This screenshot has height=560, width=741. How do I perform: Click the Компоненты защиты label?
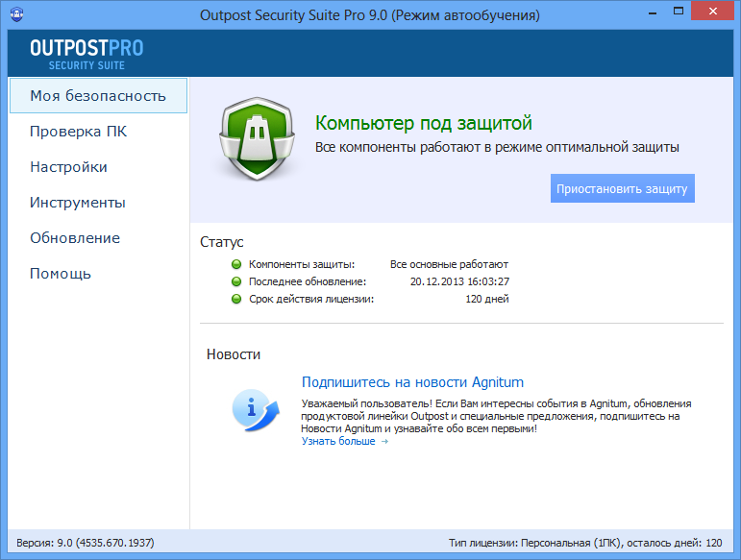click(302, 264)
